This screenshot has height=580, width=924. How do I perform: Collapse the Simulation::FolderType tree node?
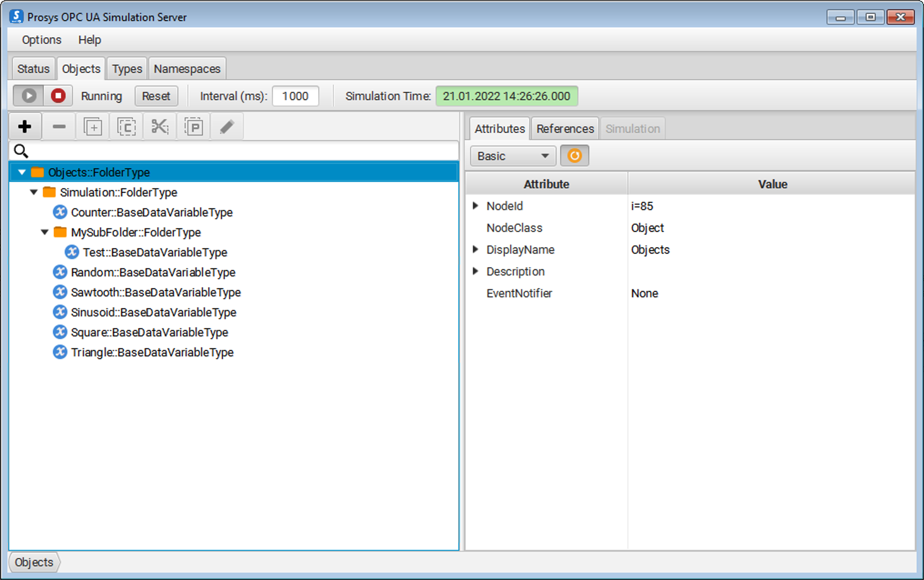coord(34,192)
